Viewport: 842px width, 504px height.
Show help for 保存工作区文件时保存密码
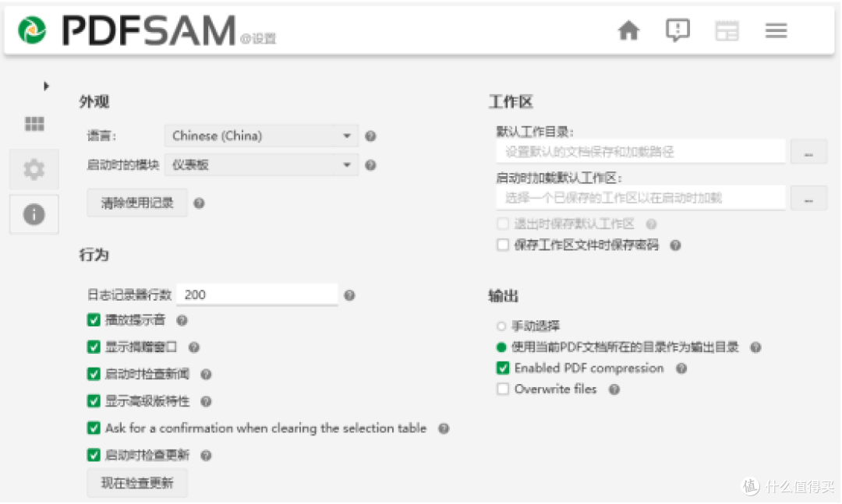click(x=676, y=246)
